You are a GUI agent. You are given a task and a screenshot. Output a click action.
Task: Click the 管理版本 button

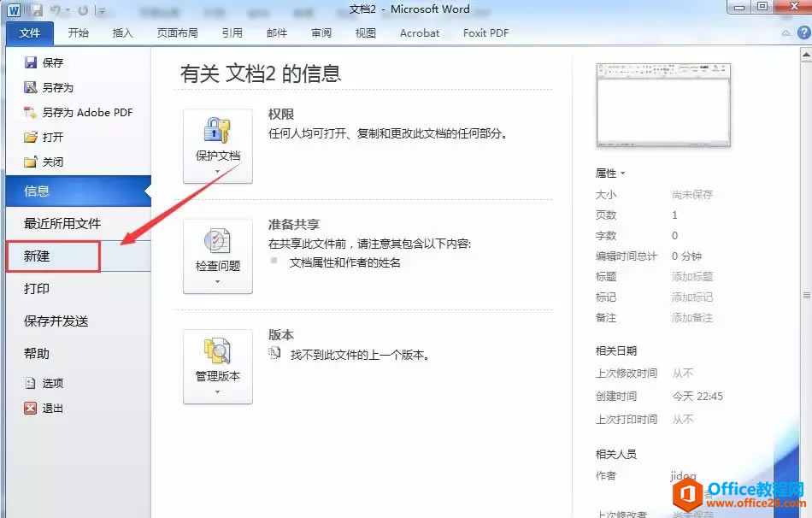(x=217, y=367)
